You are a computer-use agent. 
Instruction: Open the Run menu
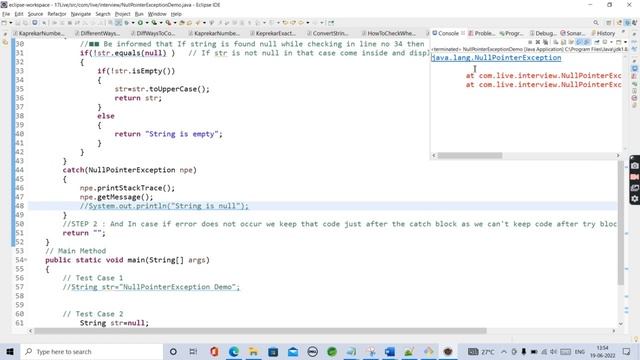(x=139, y=14)
